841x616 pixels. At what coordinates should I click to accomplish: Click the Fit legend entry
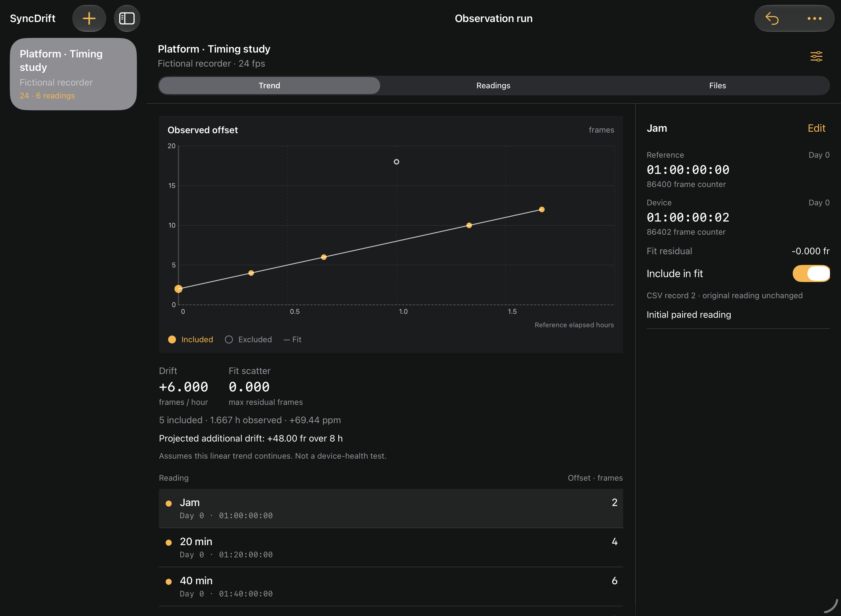pos(292,339)
